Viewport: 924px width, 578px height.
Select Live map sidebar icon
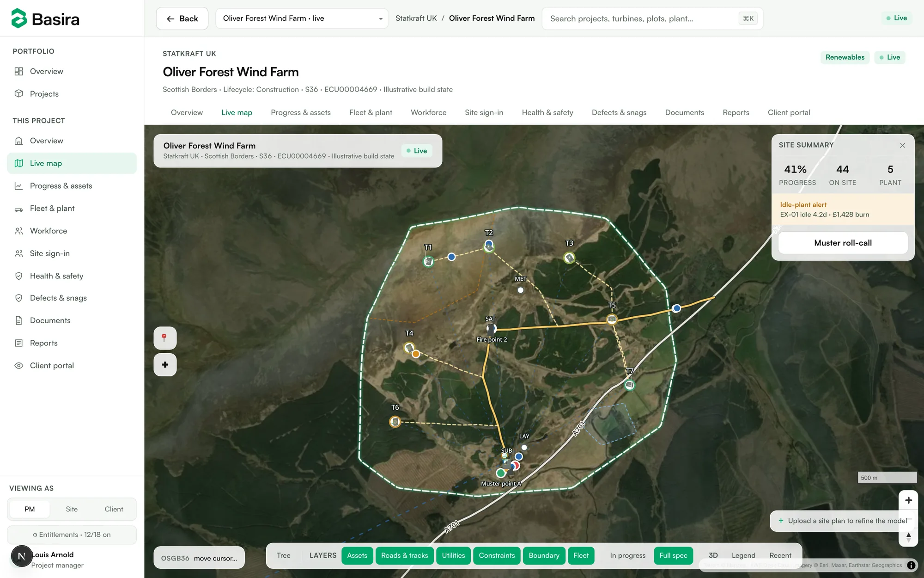pyautogui.click(x=19, y=163)
